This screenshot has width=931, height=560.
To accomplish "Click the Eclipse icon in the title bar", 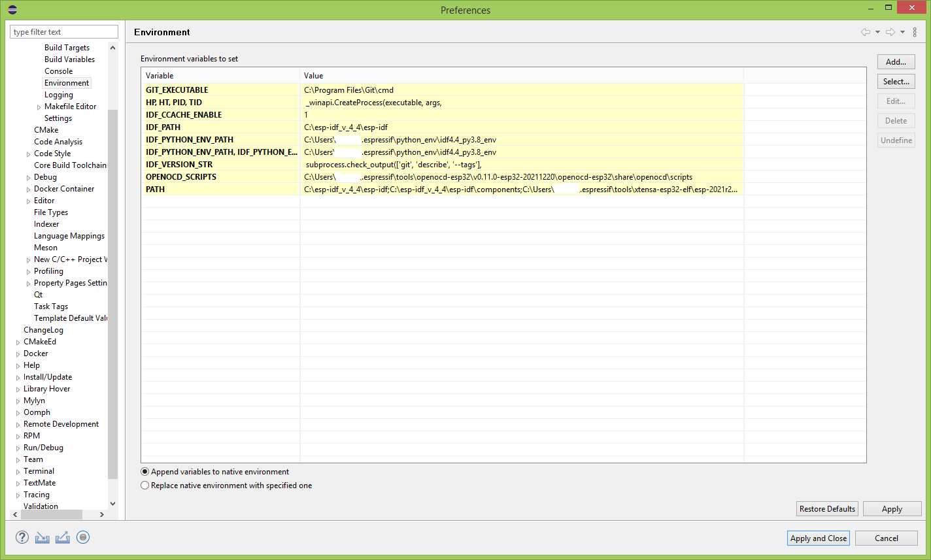I will coord(12,10).
